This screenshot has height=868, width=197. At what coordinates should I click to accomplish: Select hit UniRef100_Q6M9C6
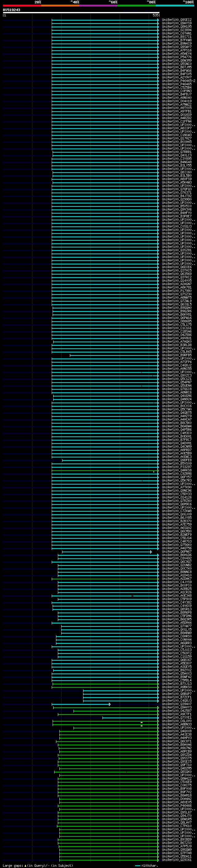(177, 504)
